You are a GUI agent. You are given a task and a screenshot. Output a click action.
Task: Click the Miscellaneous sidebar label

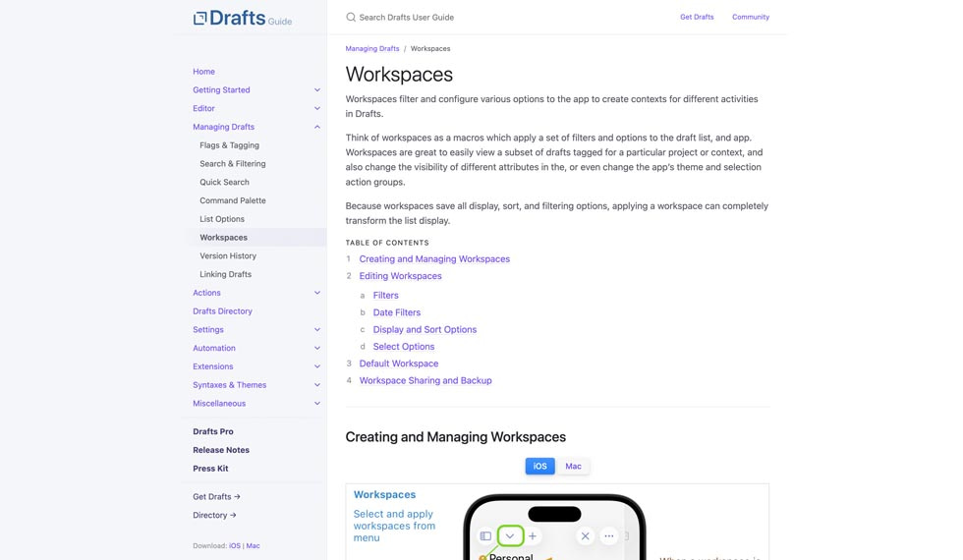(x=219, y=403)
